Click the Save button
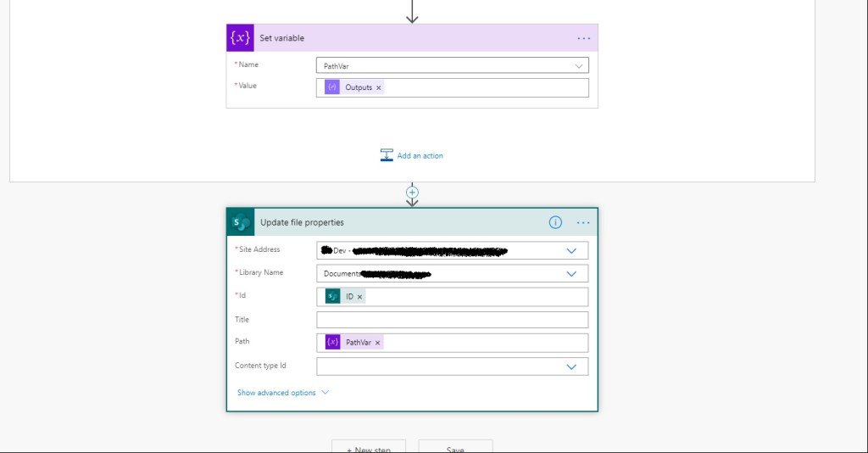 (x=455, y=447)
